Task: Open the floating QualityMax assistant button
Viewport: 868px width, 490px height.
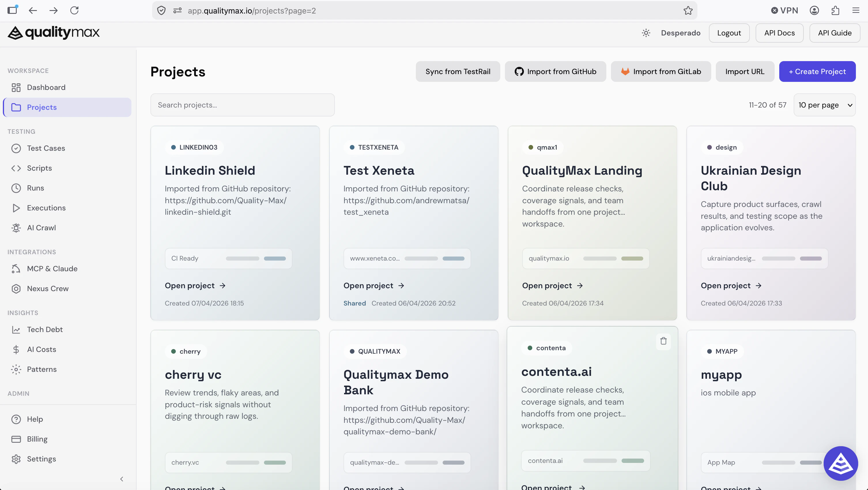Action: 841,463
